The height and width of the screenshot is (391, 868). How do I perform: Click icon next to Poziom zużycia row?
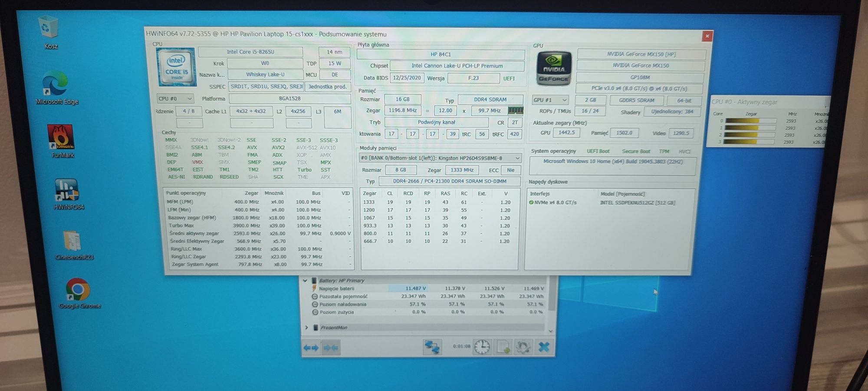[315, 312]
